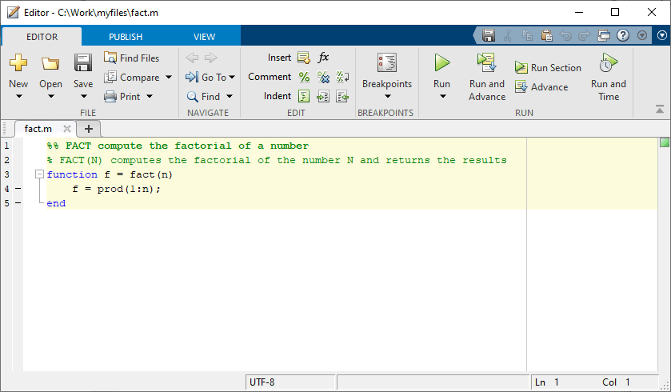Go back with the left navigation arrow
This screenshot has width=671, height=392.
[192, 57]
